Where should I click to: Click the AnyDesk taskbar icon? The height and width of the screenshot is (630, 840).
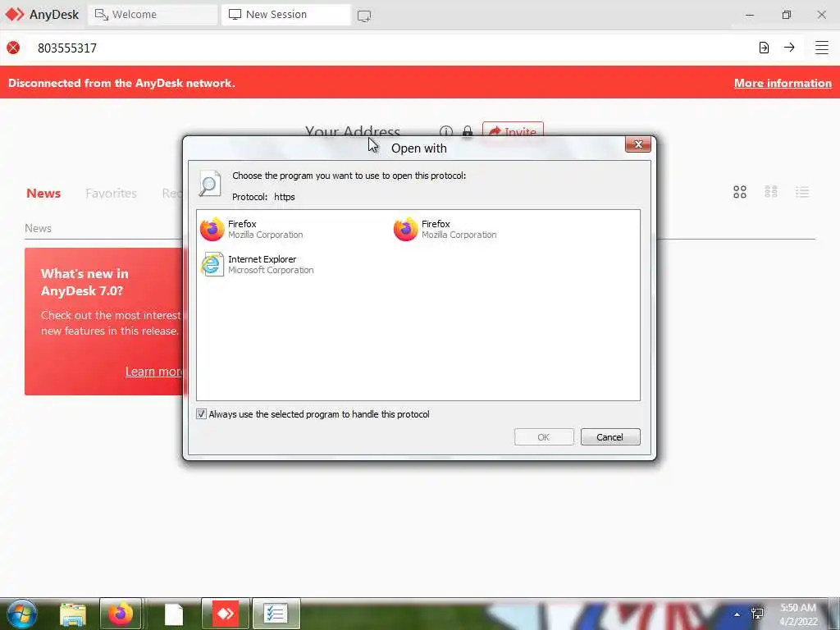point(226,614)
